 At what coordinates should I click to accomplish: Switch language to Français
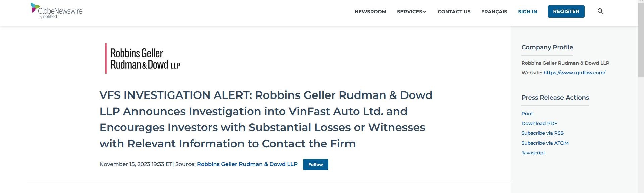pos(494,12)
